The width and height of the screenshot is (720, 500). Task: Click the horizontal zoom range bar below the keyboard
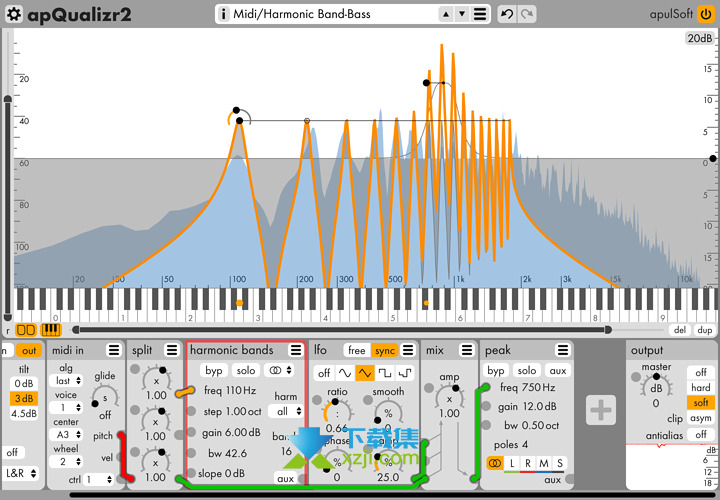click(342, 330)
